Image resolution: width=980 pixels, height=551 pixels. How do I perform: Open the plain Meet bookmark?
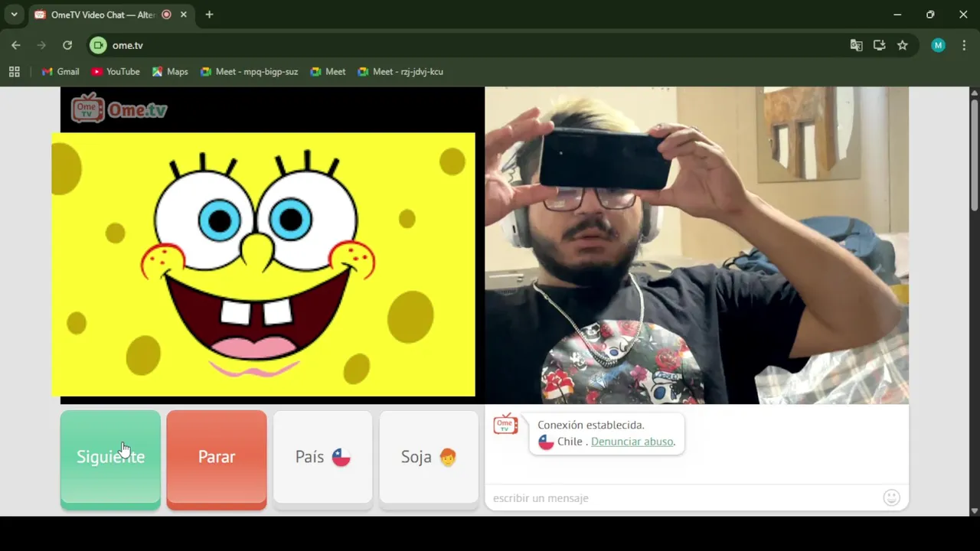coord(328,71)
